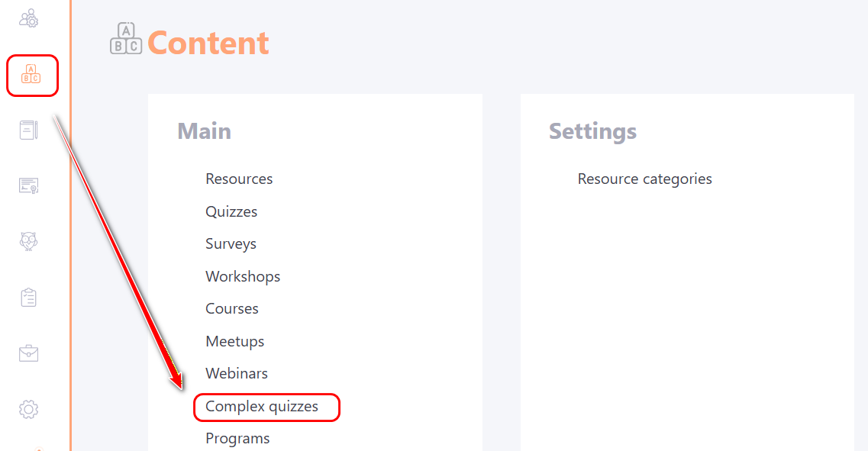This screenshot has width=868, height=451.
Task: Click the ABC blocks icon beside Content title
Action: 126,39
